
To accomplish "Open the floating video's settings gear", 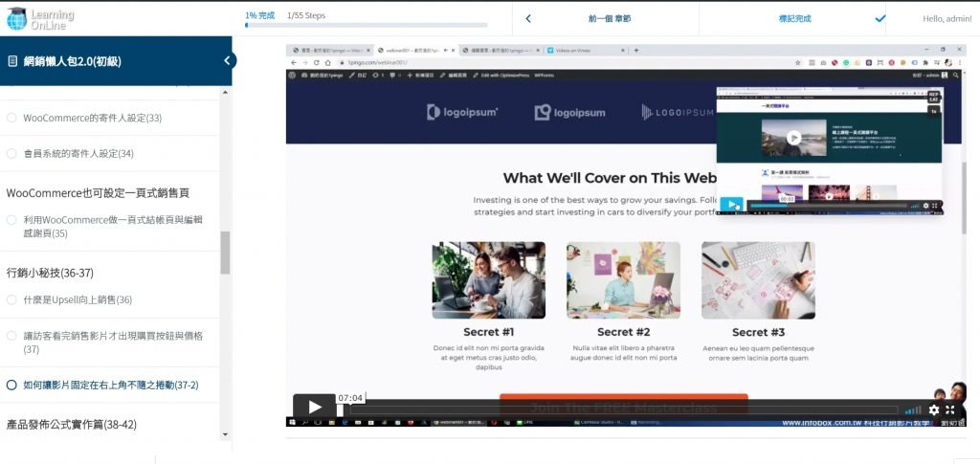I will (x=926, y=206).
